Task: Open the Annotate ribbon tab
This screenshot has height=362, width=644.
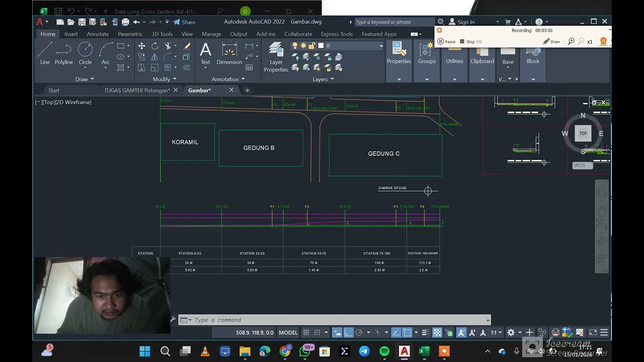Action: 98,34
